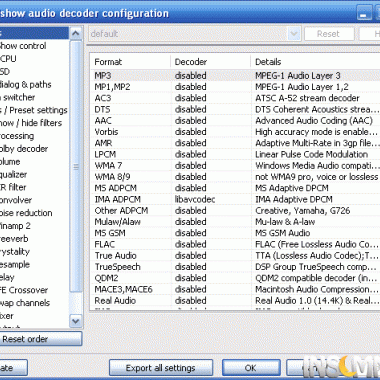Select 'inamp 2' sidebar item
The height and width of the screenshot is (380, 380).
pos(15,226)
